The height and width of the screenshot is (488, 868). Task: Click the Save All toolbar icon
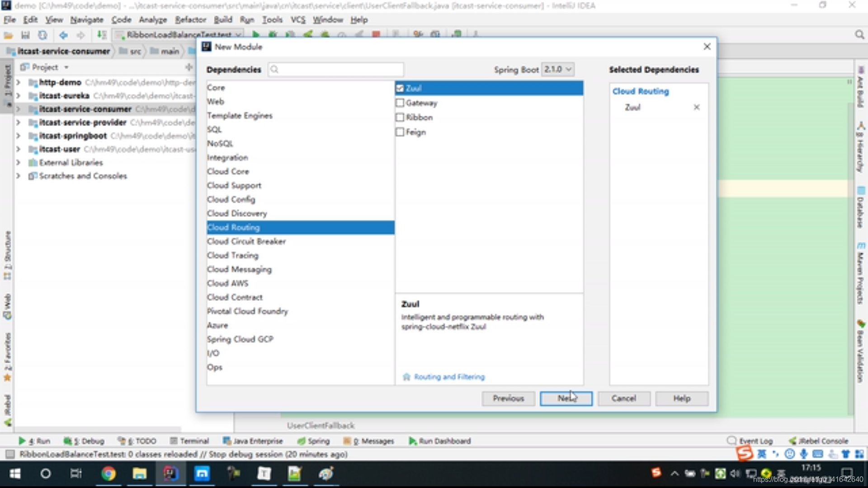[x=25, y=35]
